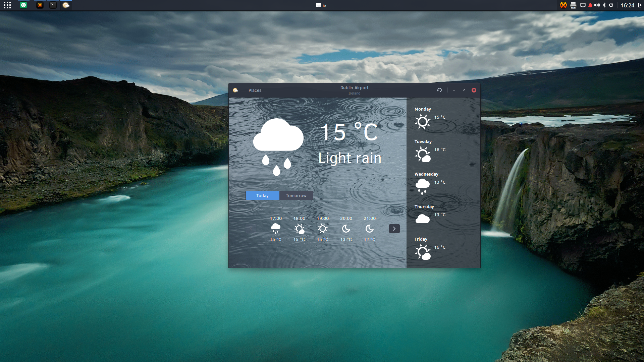Open the Bluetooth indicator
This screenshot has height=362, width=644.
point(604,5)
